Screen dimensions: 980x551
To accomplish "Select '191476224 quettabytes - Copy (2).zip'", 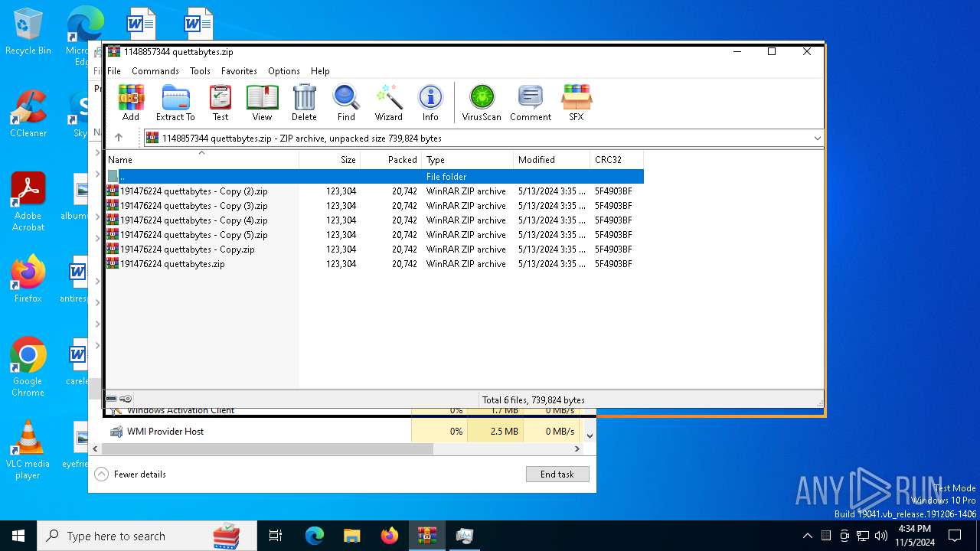I will click(x=374, y=191).
